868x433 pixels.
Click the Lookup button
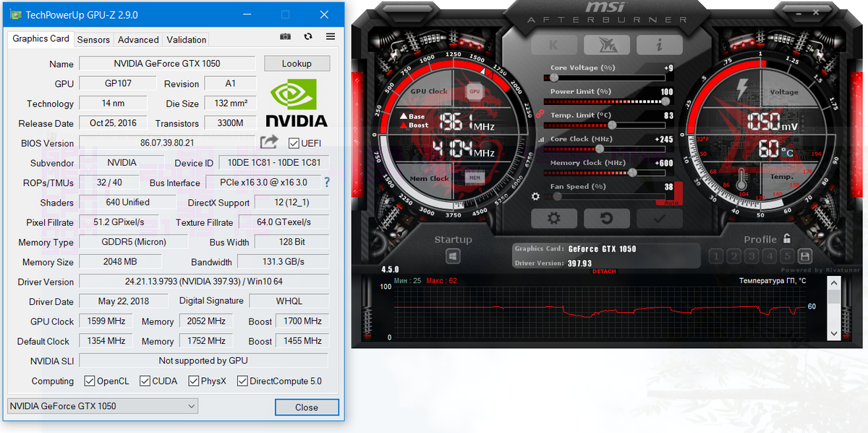pos(297,64)
